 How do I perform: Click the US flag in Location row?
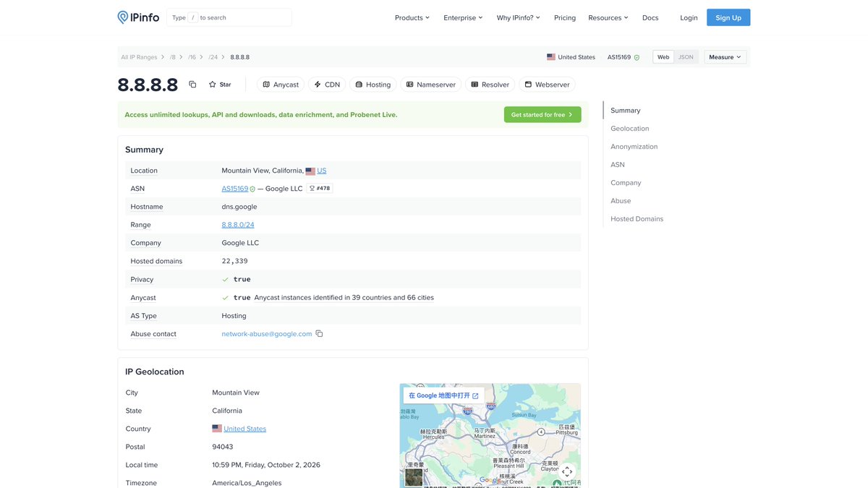(310, 171)
